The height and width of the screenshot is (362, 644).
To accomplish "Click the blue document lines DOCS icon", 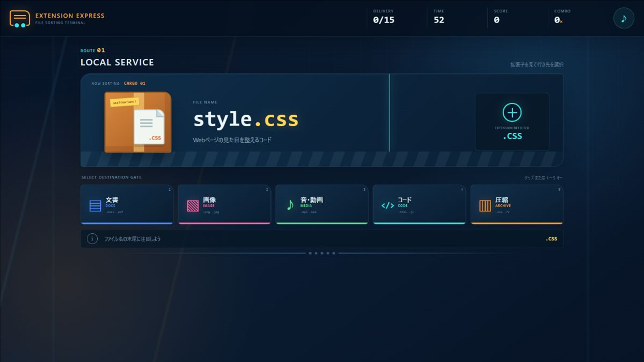I will [x=95, y=205].
